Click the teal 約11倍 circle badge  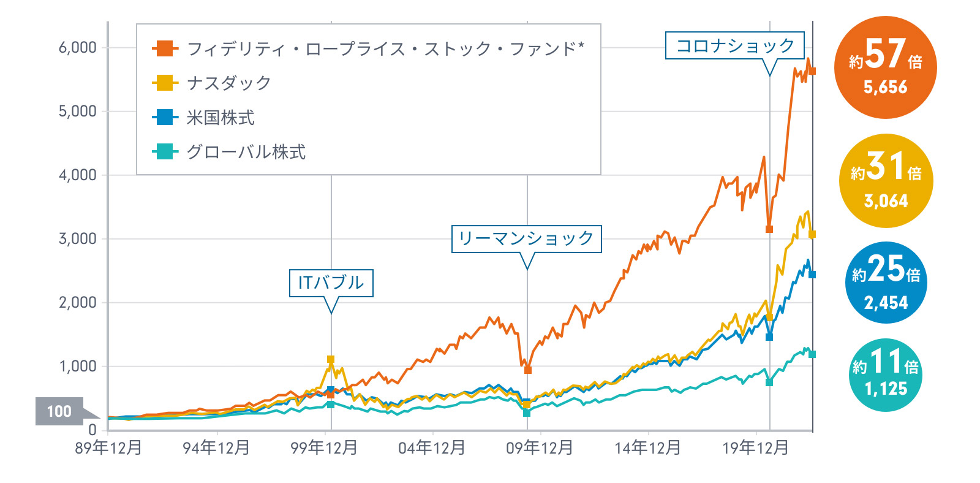[x=886, y=375]
